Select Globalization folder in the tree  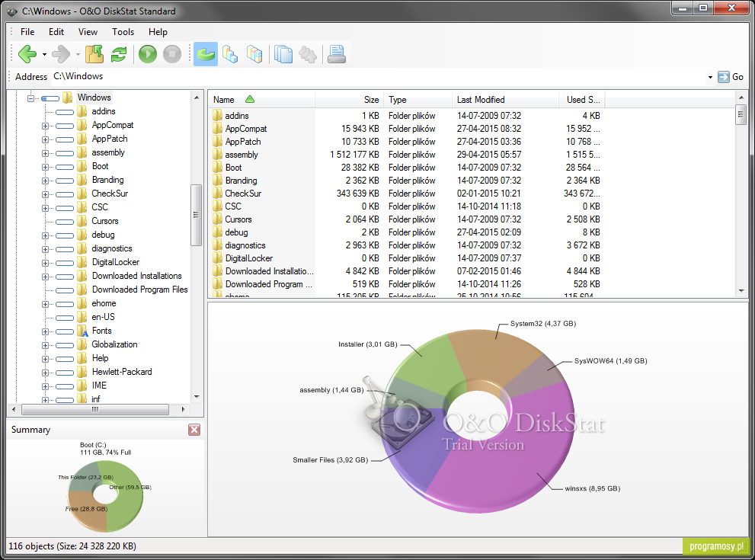(x=114, y=344)
